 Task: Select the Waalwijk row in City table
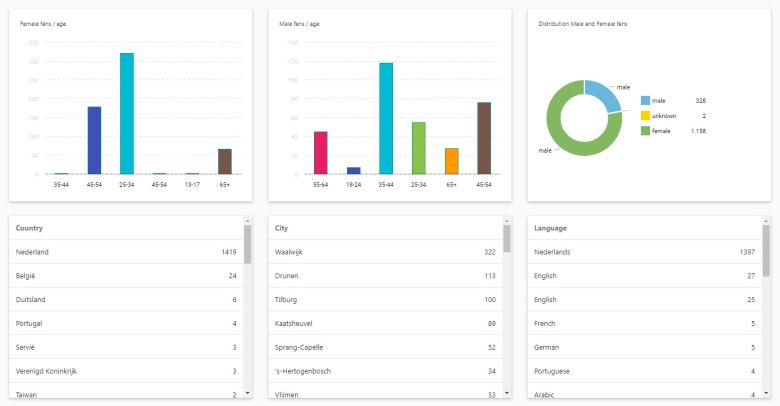385,252
